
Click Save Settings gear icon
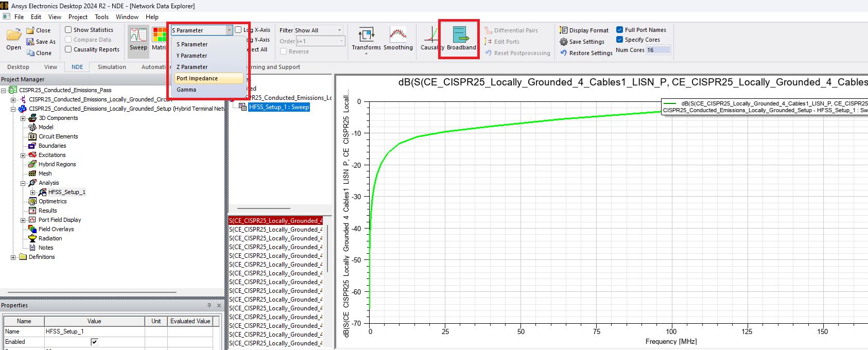(x=564, y=42)
